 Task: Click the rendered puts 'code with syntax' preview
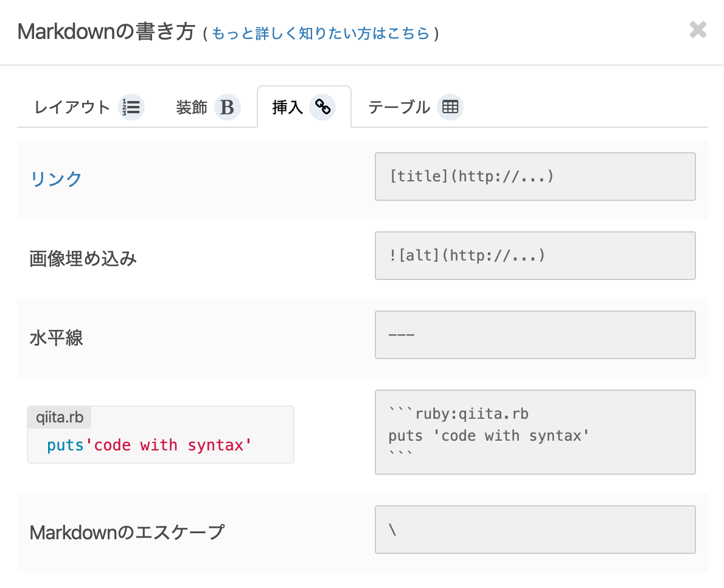pos(150,446)
